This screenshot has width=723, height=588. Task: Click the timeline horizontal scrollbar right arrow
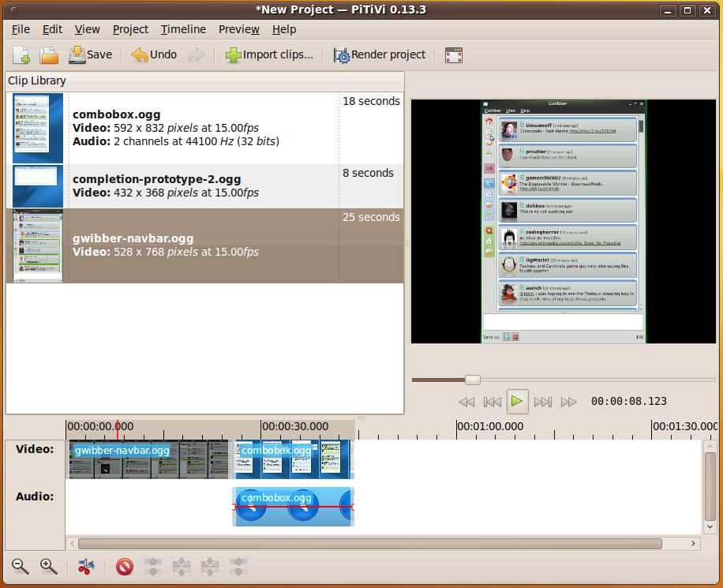point(694,544)
